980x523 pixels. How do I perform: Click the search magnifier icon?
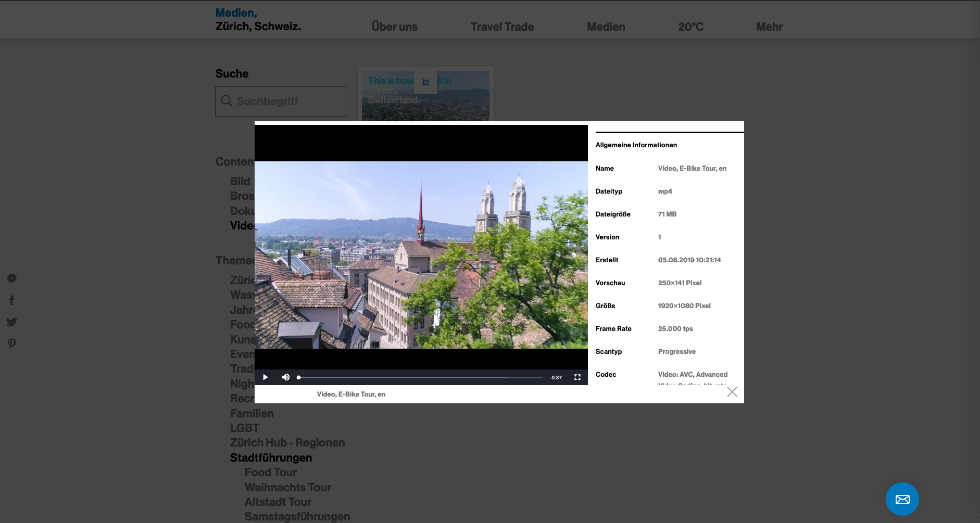point(227,100)
